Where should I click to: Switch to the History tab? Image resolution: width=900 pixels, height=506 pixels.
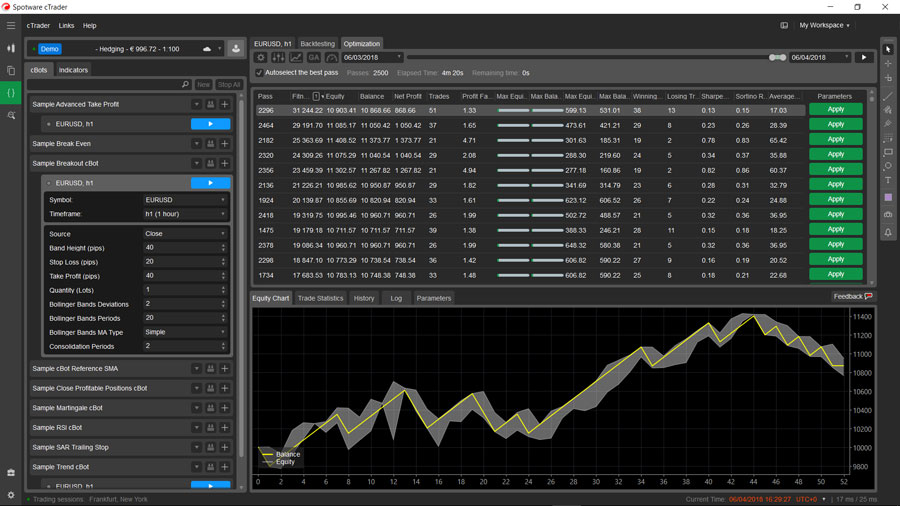click(364, 298)
